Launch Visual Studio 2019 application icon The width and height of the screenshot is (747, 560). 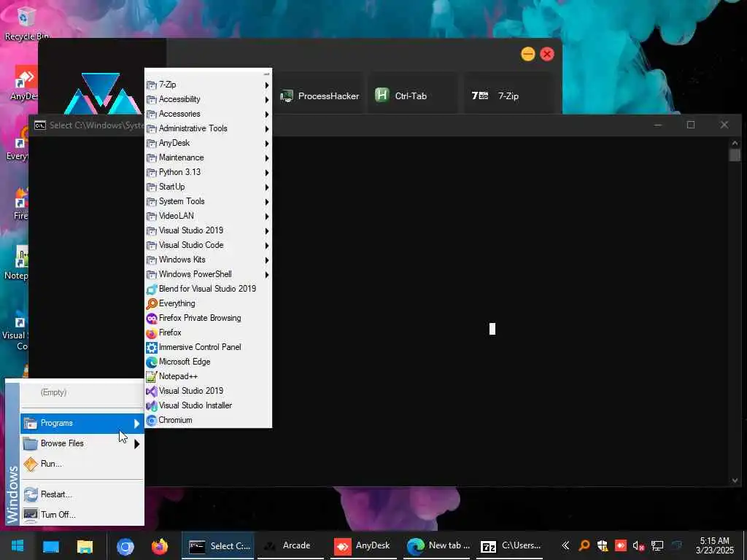click(152, 392)
